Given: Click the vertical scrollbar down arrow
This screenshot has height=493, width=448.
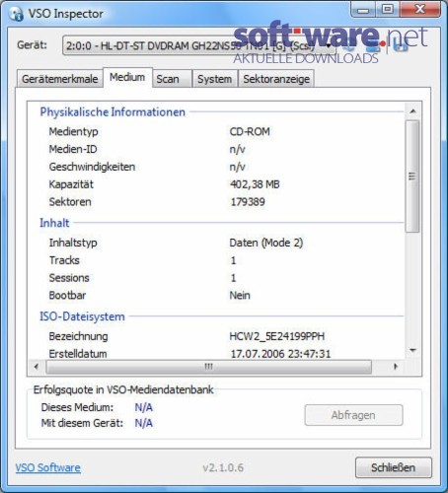Looking at the screenshot, I should [x=412, y=350].
